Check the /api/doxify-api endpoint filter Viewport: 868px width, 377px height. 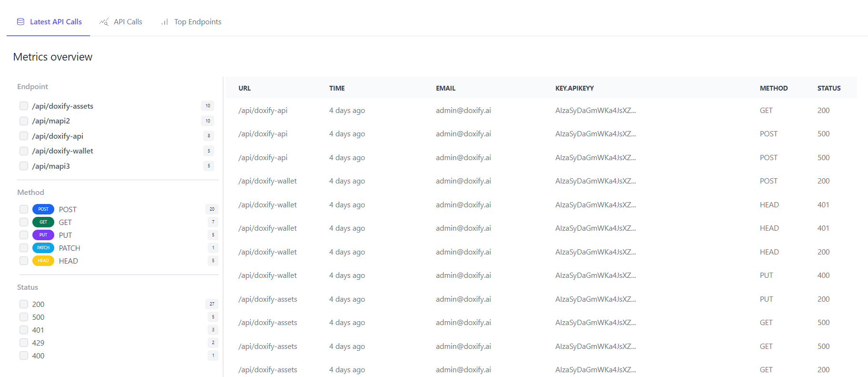tap(24, 136)
